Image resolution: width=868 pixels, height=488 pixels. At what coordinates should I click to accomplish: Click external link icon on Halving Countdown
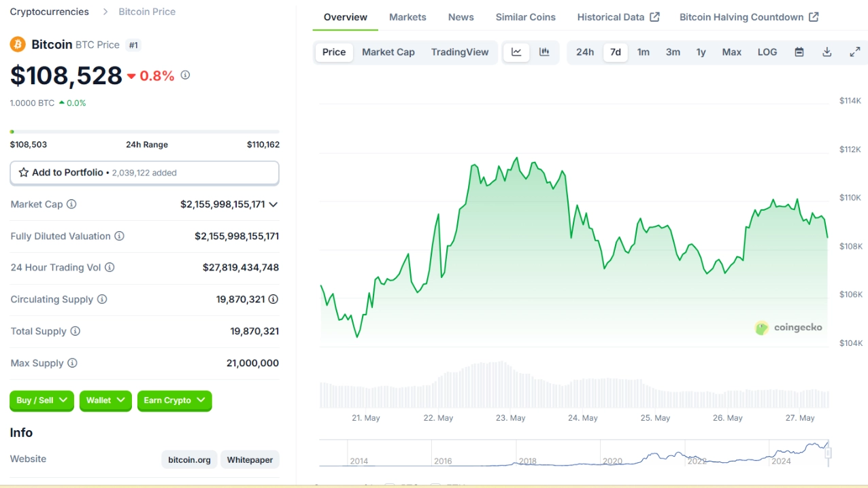tap(814, 17)
